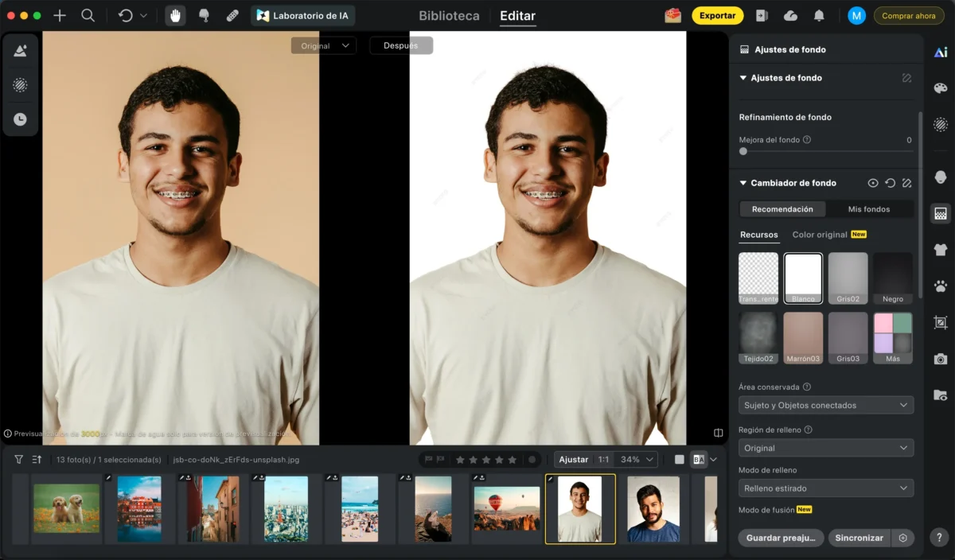Image resolution: width=955 pixels, height=560 pixels.
Task: Click the notifications bell icon
Action: coord(819,15)
